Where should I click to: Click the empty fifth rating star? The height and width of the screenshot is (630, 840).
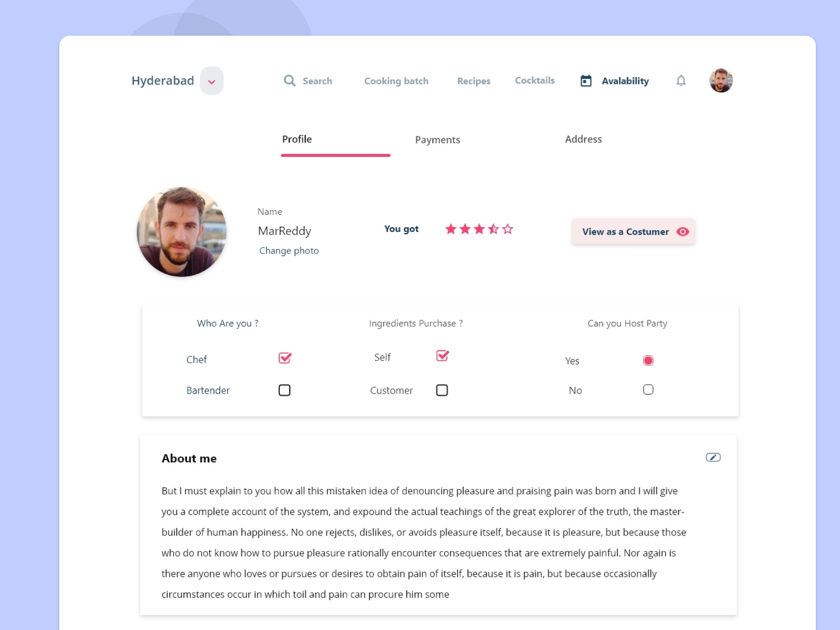507,229
